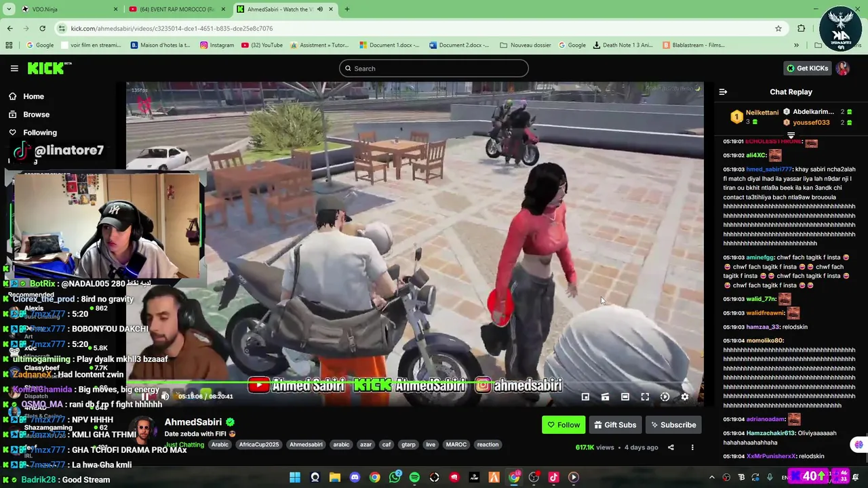Open the Chrome extensions puzzle icon

click(x=802, y=28)
